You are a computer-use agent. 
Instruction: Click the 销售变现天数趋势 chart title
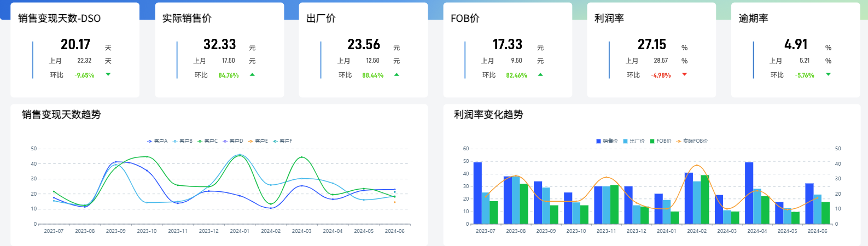(61, 115)
